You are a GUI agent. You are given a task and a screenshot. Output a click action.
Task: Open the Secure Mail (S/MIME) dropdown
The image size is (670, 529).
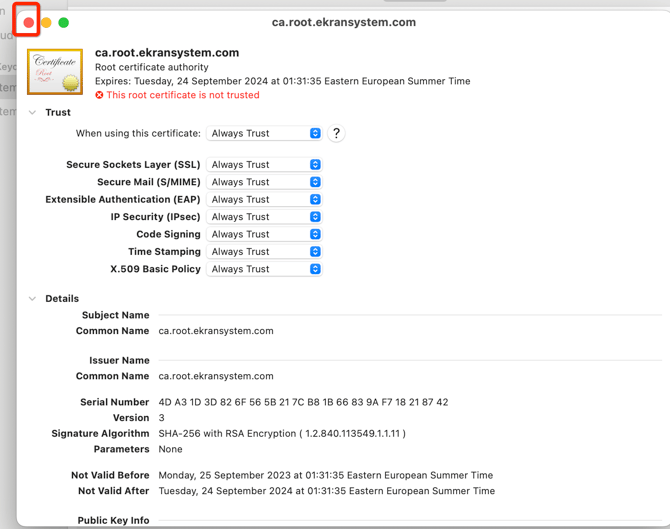pyautogui.click(x=264, y=182)
